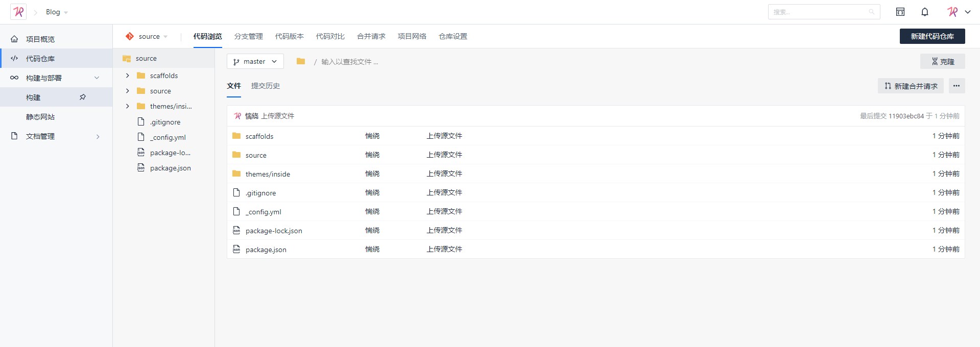Click the search input field

point(824,12)
